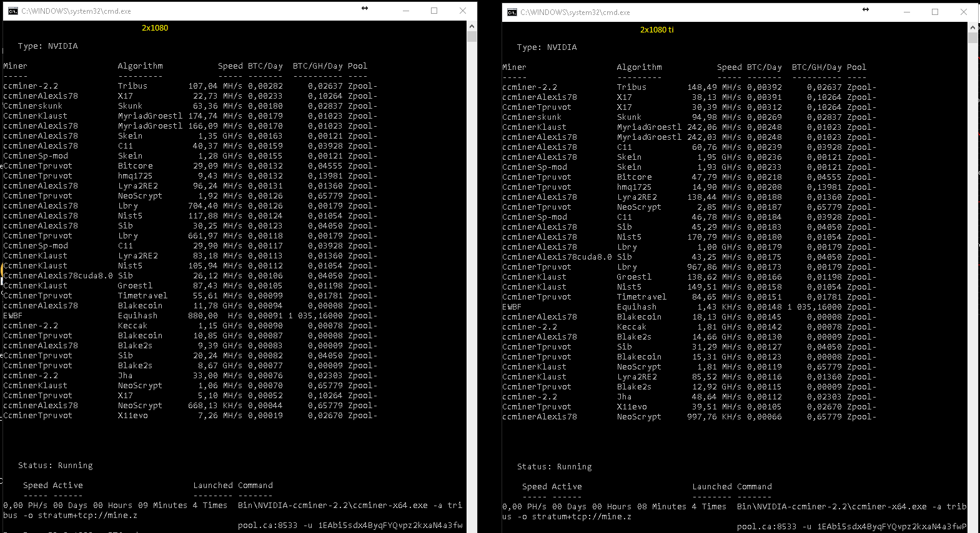Click "CcminerAlexis78cuda8.0" in the right window
Viewport: 980px width, 533px height.
click(x=557, y=257)
